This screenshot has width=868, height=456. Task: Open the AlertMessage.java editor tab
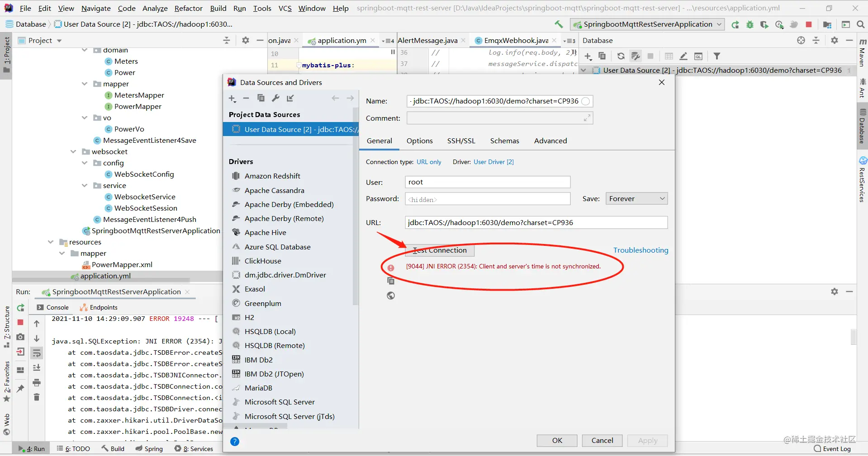click(427, 41)
